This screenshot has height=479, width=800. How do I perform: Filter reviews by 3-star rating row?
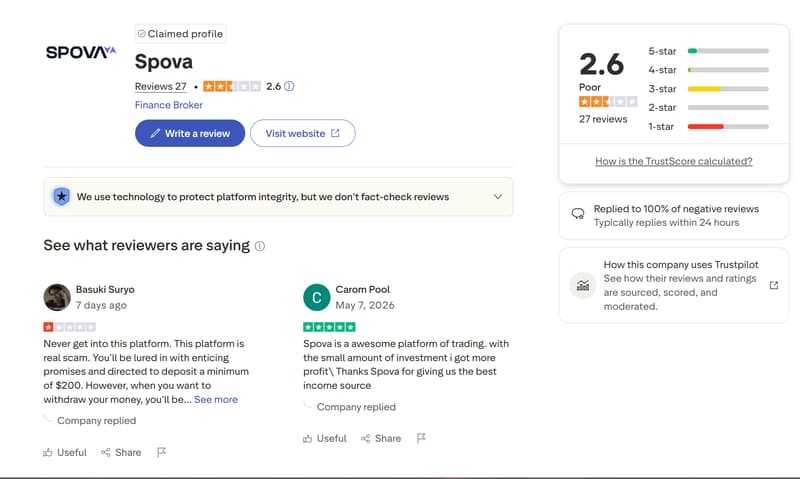tap(708, 89)
